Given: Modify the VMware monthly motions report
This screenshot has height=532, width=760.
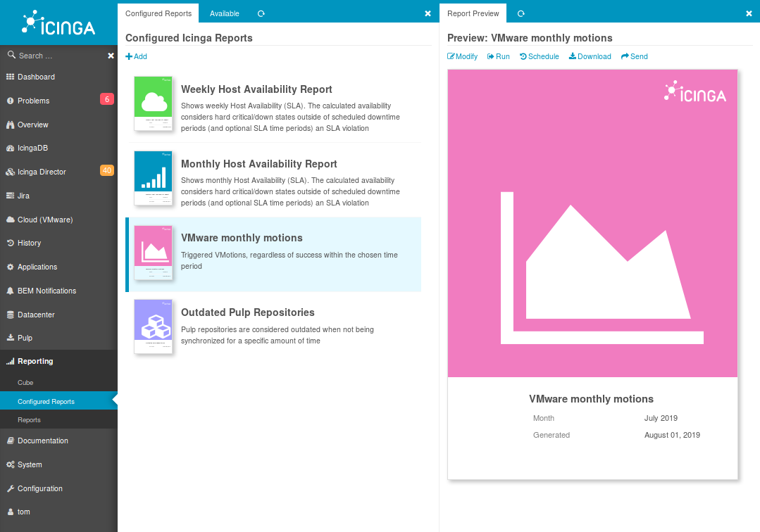Looking at the screenshot, I should 462,56.
